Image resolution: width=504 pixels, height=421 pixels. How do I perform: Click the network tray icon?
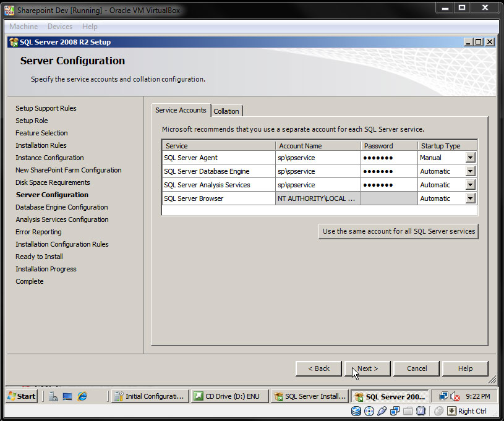click(443, 396)
